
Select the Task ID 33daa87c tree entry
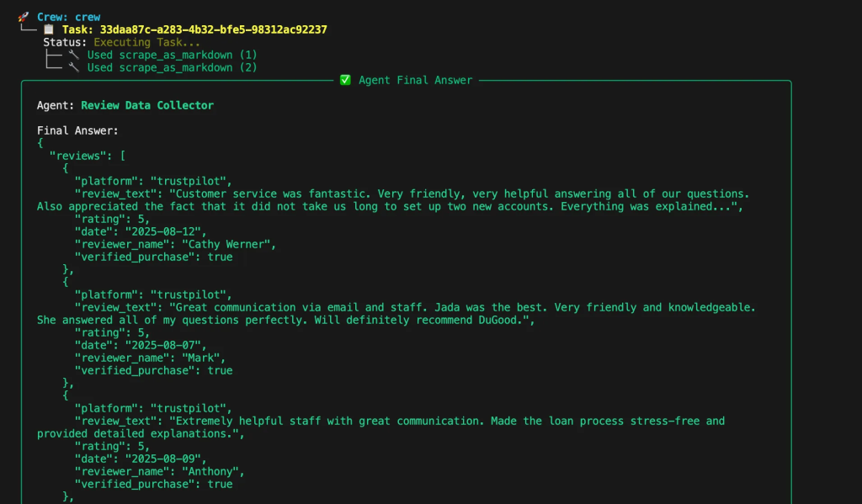click(x=194, y=29)
